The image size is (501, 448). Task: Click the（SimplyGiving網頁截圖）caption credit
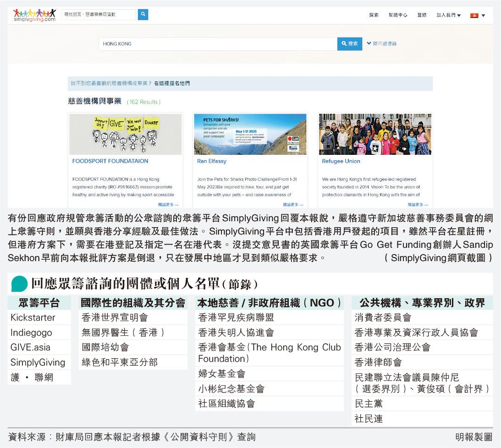click(438, 258)
